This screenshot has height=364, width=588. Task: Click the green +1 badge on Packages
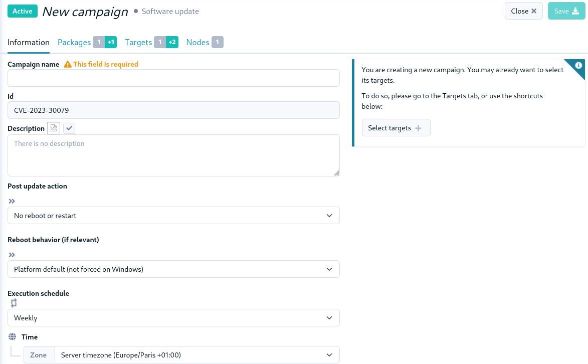coord(111,42)
